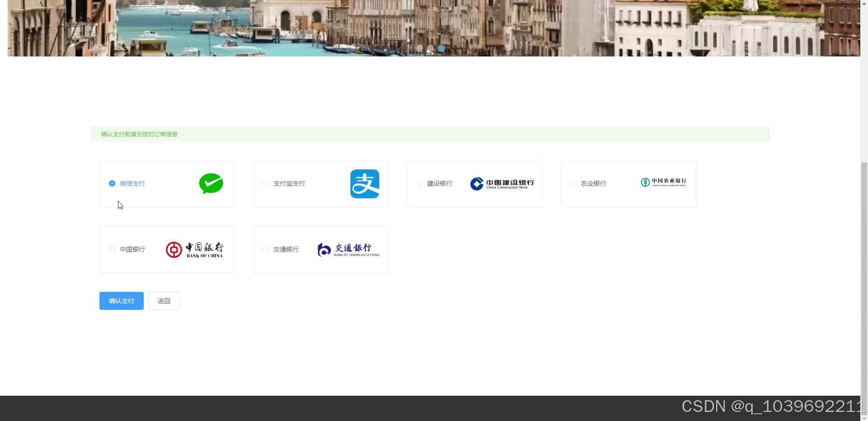Click the 交通银行 label text
868x421 pixels.
pos(286,249)
